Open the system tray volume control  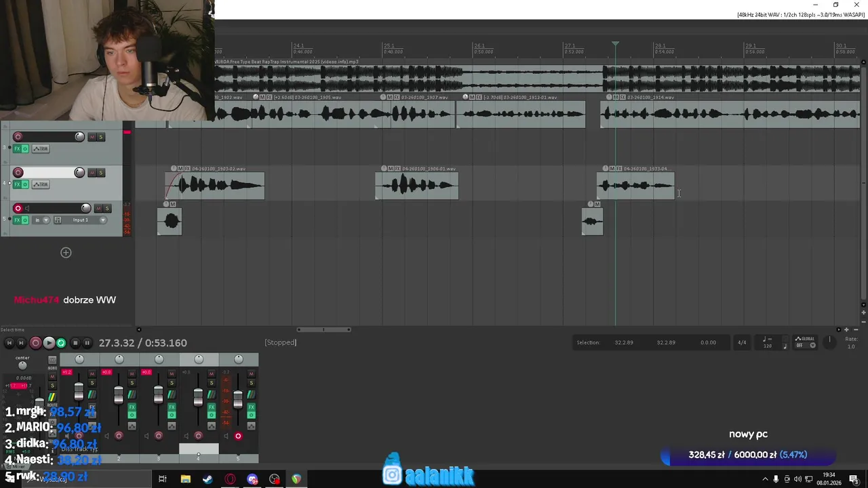(797, 479)
